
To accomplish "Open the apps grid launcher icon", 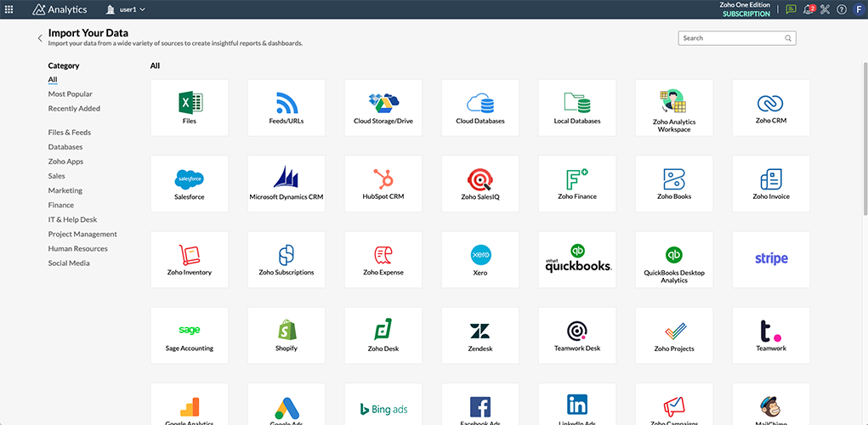I will pos(9,9).
